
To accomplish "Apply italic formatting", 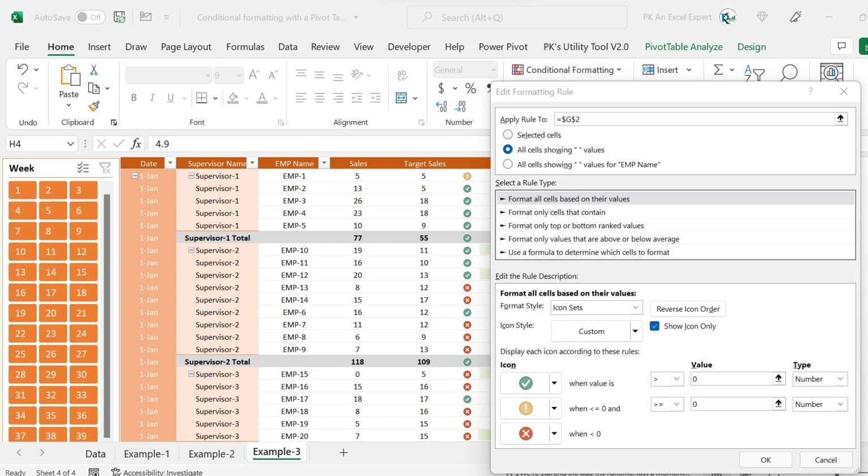I will point(152,97).
